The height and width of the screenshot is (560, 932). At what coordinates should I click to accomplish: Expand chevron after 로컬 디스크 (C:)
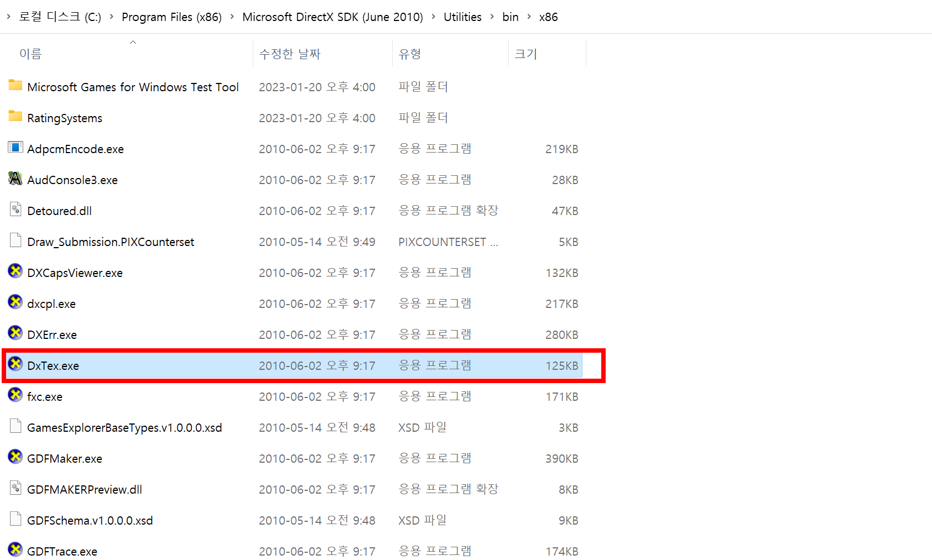tap(112, 17)
